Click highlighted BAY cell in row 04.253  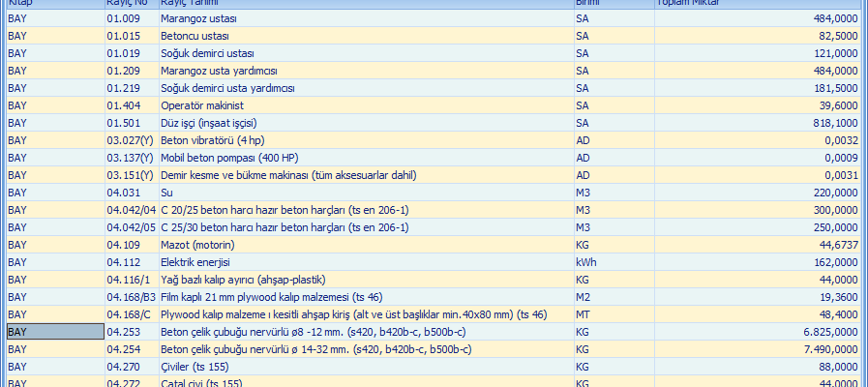click(54, 332)
